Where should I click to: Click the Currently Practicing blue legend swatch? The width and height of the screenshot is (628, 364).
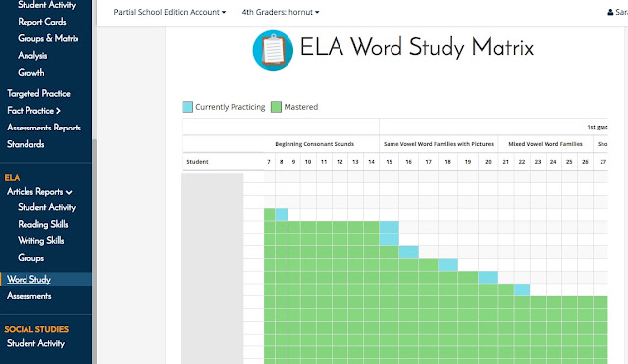tap(187, 107)
